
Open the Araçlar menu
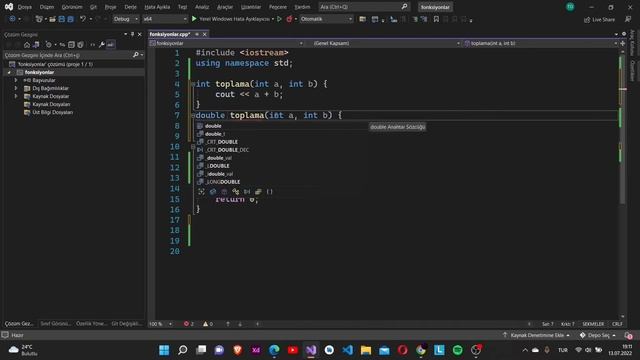click(224, 7)
